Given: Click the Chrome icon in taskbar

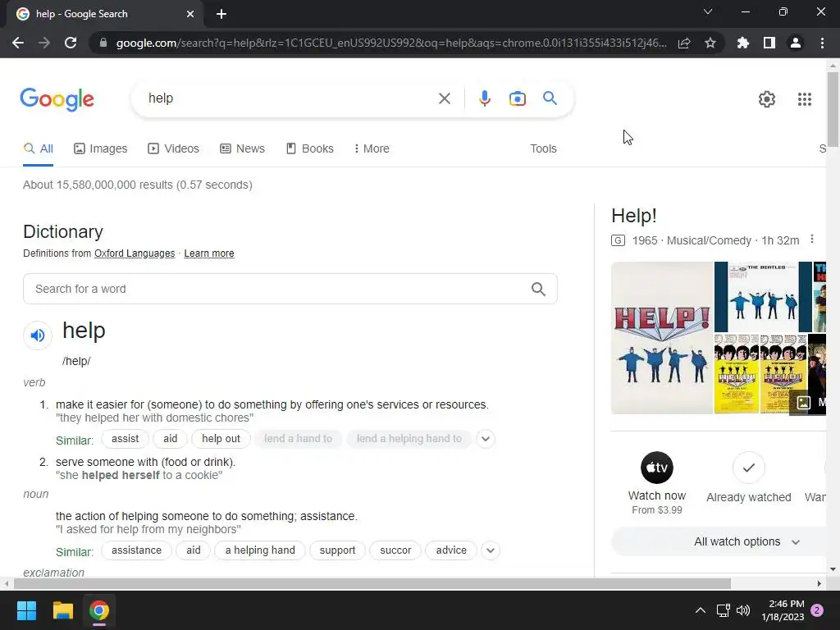Looking at the screenshot, I should (99, 610).
